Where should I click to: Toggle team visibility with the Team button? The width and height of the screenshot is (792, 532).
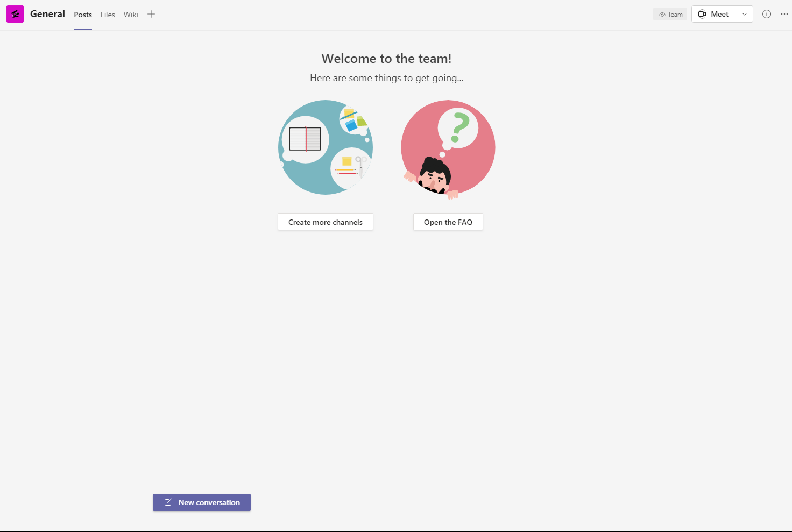pyautogui.click(x=670, y=14)
